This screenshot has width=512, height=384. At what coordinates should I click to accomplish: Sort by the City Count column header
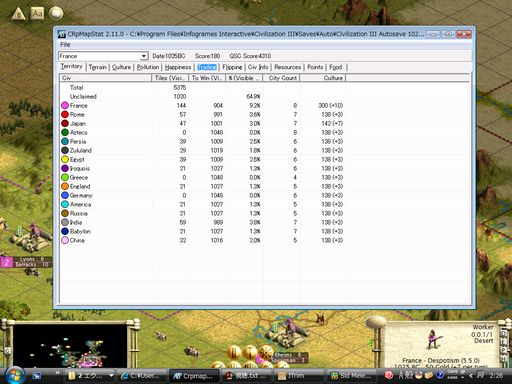[x=281, y=78]
